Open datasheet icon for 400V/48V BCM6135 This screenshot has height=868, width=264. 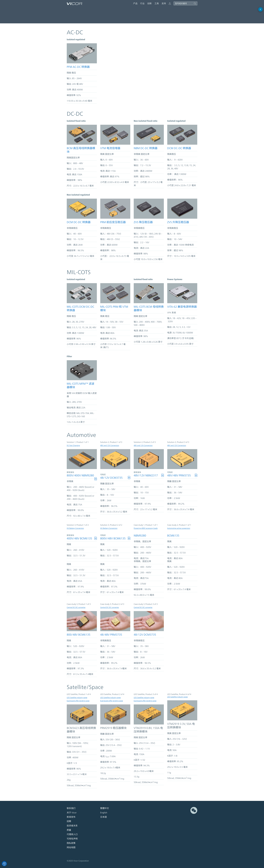[x=96, y=538]
